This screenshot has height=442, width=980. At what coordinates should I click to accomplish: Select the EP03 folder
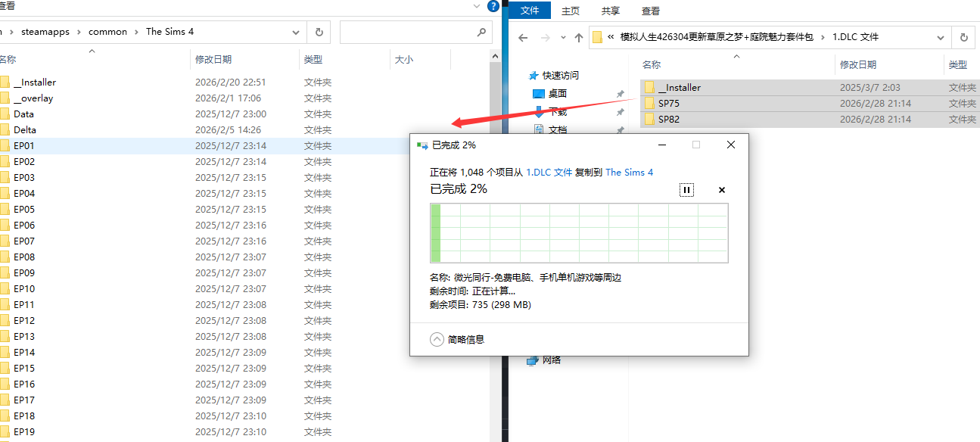click(x=24, y=177)
